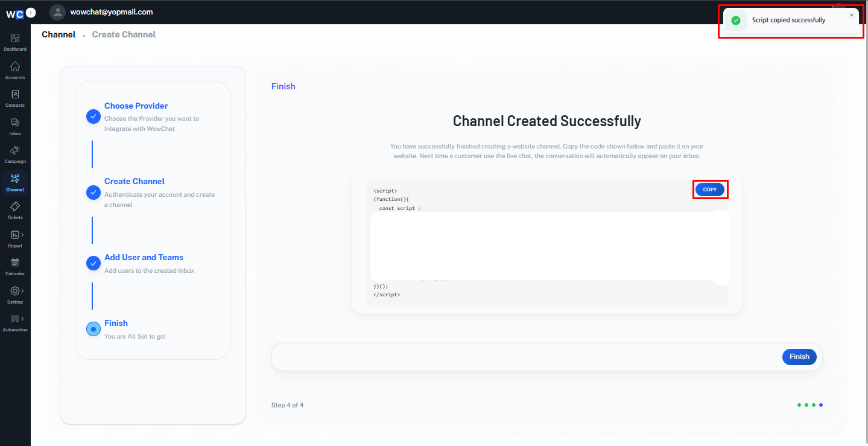
Task: Click the first green progress dot
Action: (x=799, y=405)
